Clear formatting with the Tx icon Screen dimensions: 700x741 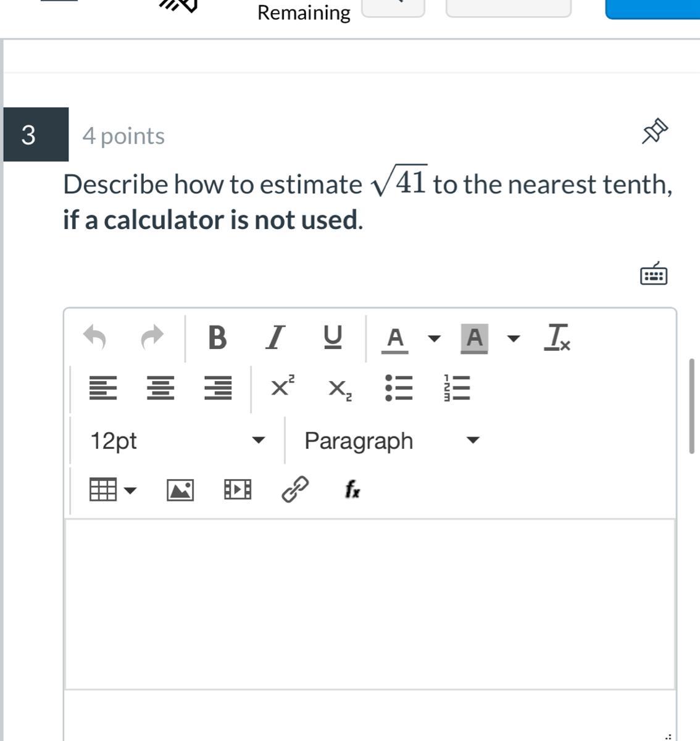tap(557, 337)
